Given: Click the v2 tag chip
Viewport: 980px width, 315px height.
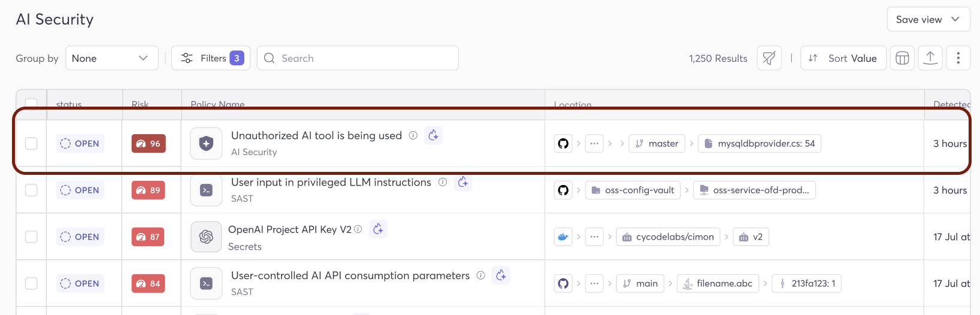Looking at the screenshot, I should coord(751,237).
